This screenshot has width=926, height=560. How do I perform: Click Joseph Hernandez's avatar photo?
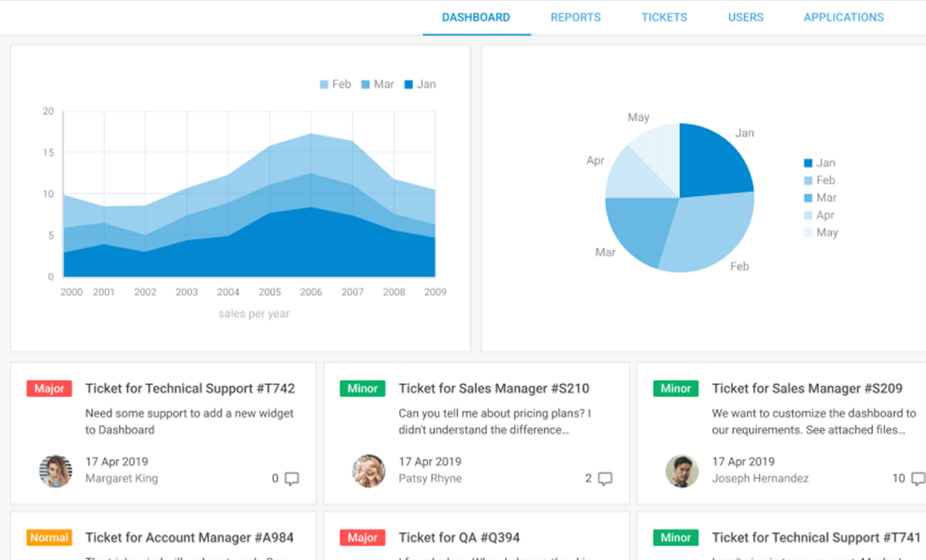[x=682, y=471]
